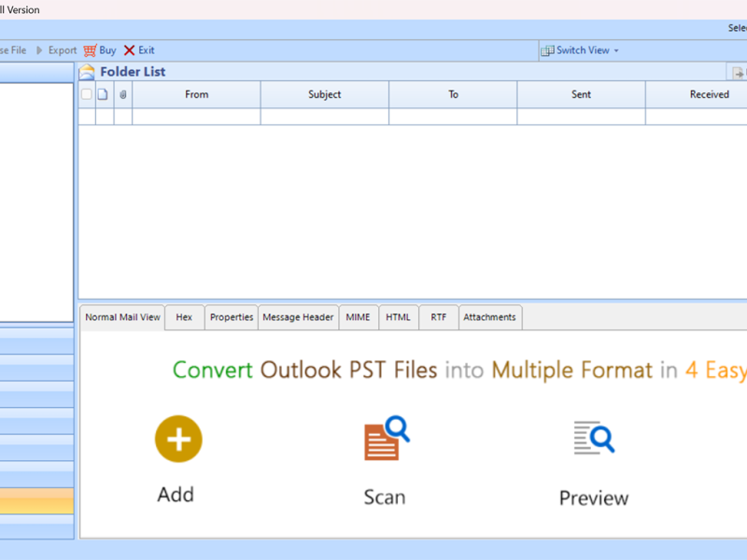Click the export arrow icon beside Folder List header
This screenshot has height=560, width=747.
click(738, 74)
